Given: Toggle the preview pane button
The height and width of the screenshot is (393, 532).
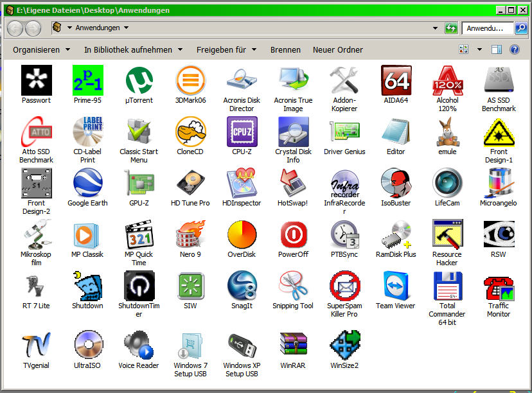Looking at the screenshot, I should tap(497, 50).
